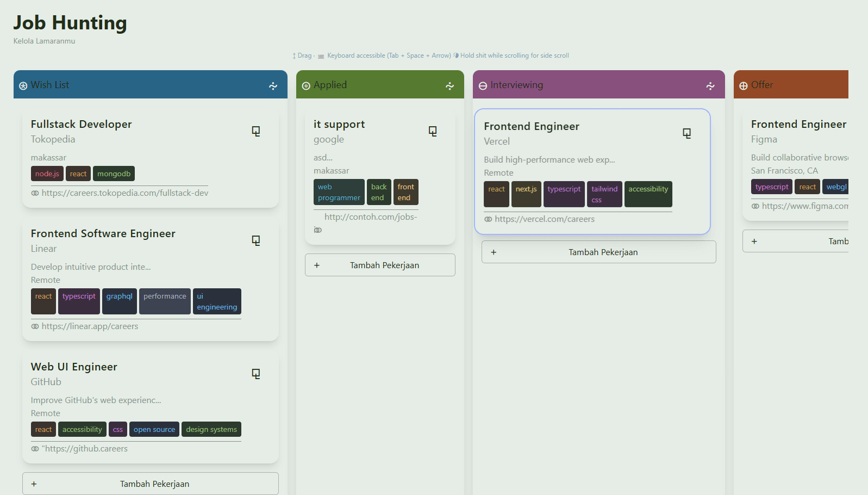Click the Job Hunting page heading
Screen dimensions: 868x495
coord(70,23)
